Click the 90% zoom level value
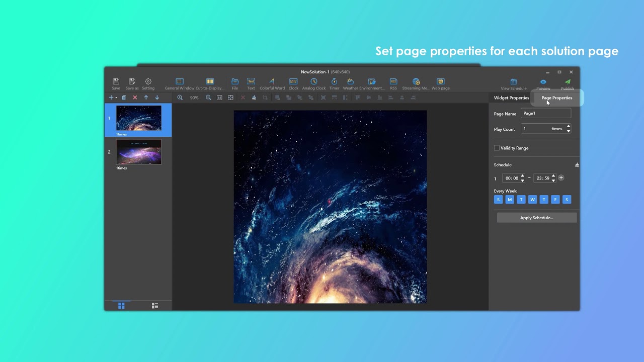 coord(194,98)
